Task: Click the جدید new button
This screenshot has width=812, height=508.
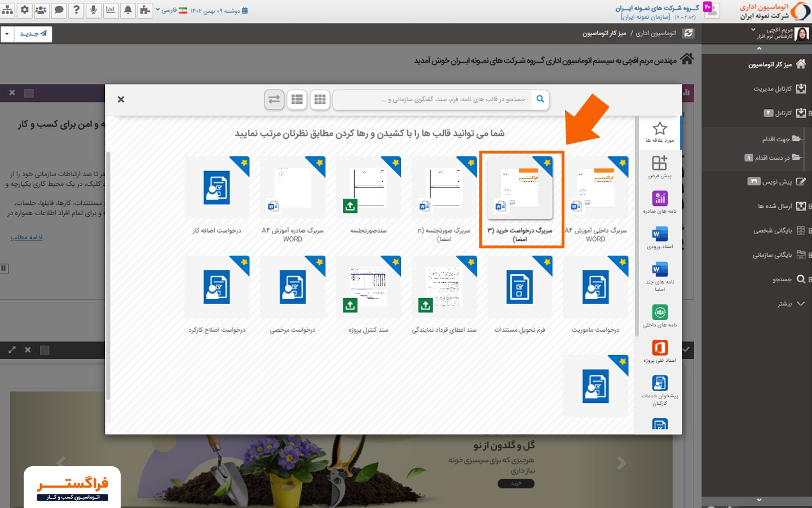Action: click(x=33, y=34)
